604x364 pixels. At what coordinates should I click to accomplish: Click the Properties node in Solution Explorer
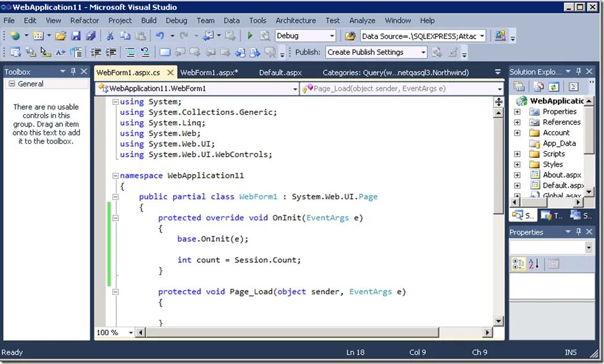click(x=560, y=112)
